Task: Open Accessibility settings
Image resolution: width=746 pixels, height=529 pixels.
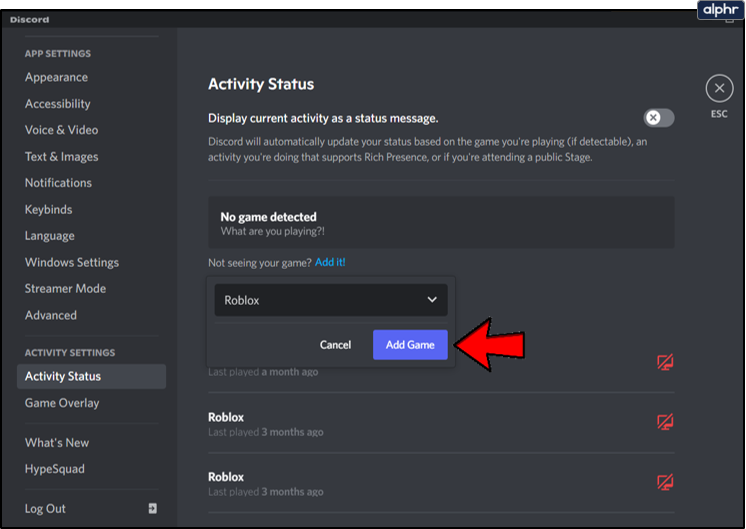Action: (58, 104)
